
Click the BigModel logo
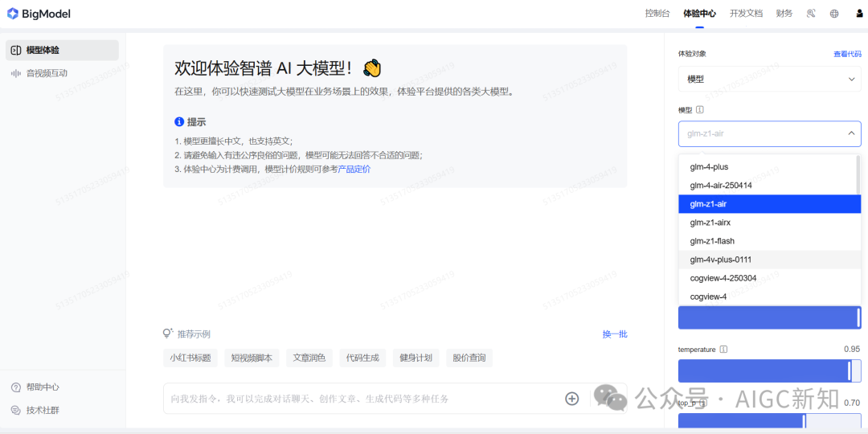pos(39,14)
